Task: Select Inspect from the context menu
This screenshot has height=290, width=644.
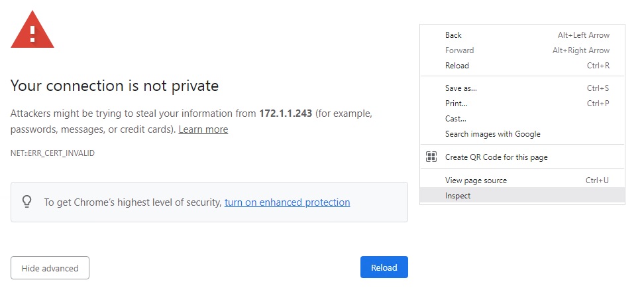Action: tap(458, 196)
